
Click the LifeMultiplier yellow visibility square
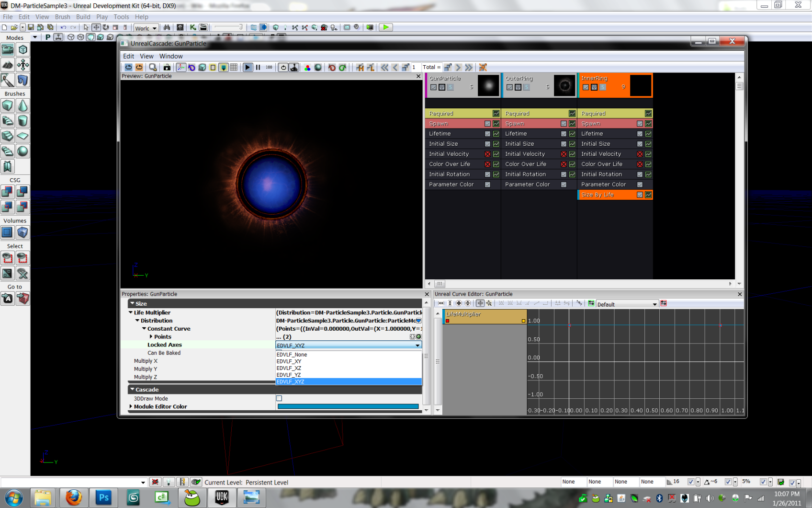coord(523,321)
